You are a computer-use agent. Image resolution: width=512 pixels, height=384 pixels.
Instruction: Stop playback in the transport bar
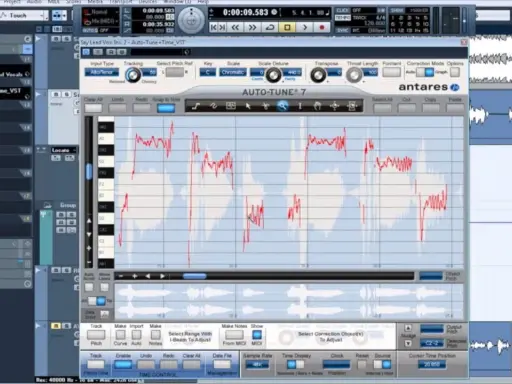(287, 27)
